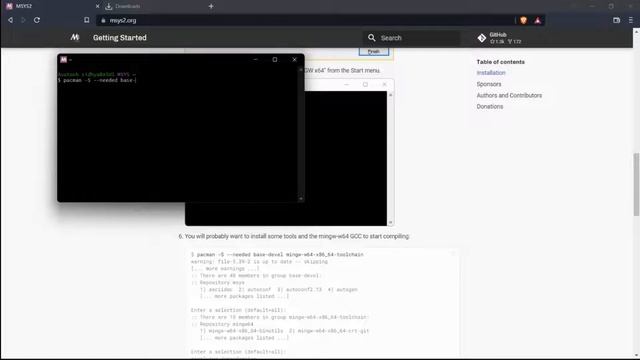Close the MSYS2 browser tab
Viewport: 640px width, 360px height.
(x=98, y=6)
